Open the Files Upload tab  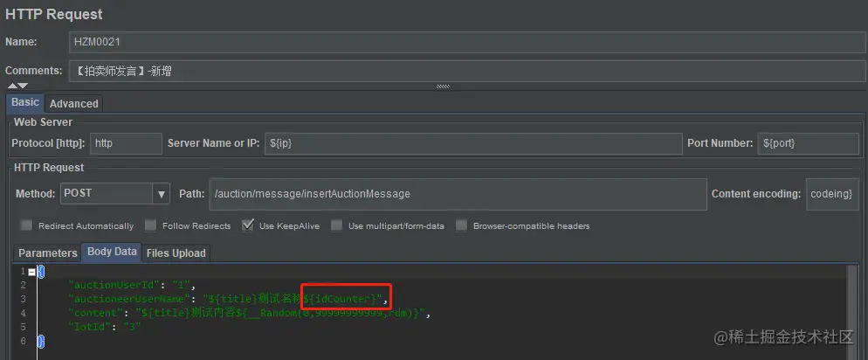(176, 253)
